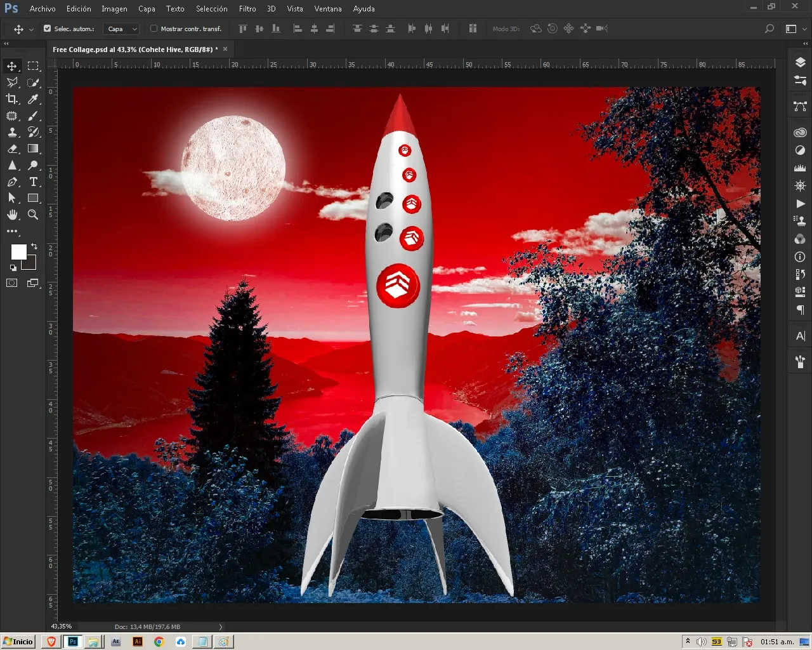The width and height of the screenshot is (812, 650).
Task: Open the Move tool preset picker arrow
Action: (31, 29)
